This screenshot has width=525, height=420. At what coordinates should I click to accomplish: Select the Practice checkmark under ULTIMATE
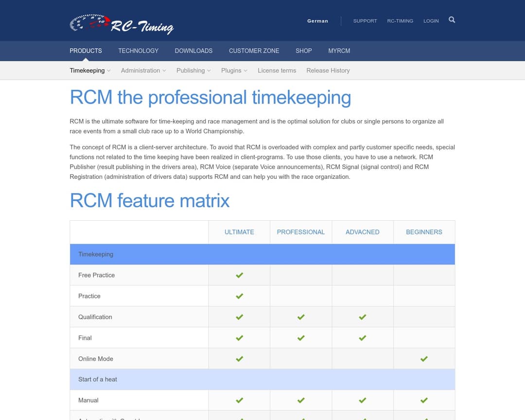coord(239,296)
